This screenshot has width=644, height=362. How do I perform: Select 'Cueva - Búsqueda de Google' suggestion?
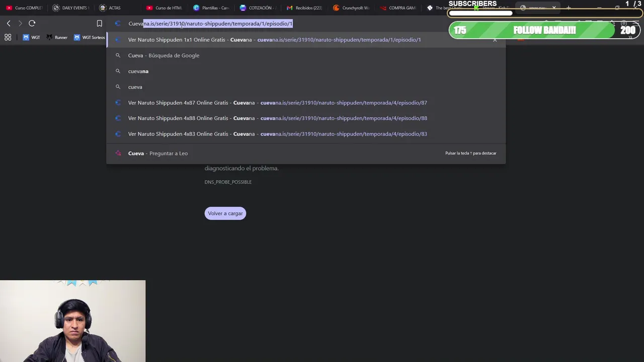tap(306, 55)
